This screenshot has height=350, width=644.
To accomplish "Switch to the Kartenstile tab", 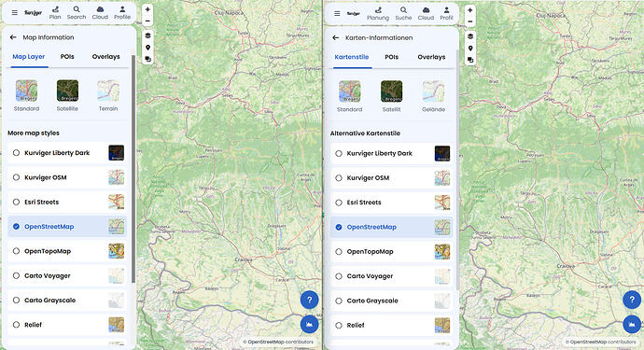I will coord(352,57).
